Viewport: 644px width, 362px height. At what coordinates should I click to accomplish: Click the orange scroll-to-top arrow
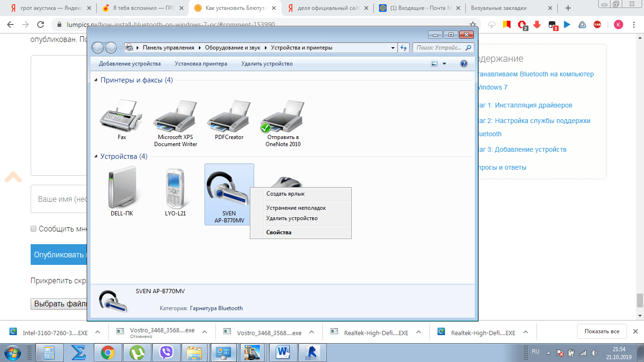tap(13, 177)
